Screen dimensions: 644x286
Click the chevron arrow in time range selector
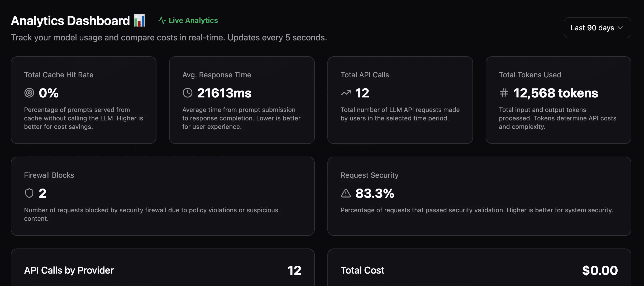point(621,28)
